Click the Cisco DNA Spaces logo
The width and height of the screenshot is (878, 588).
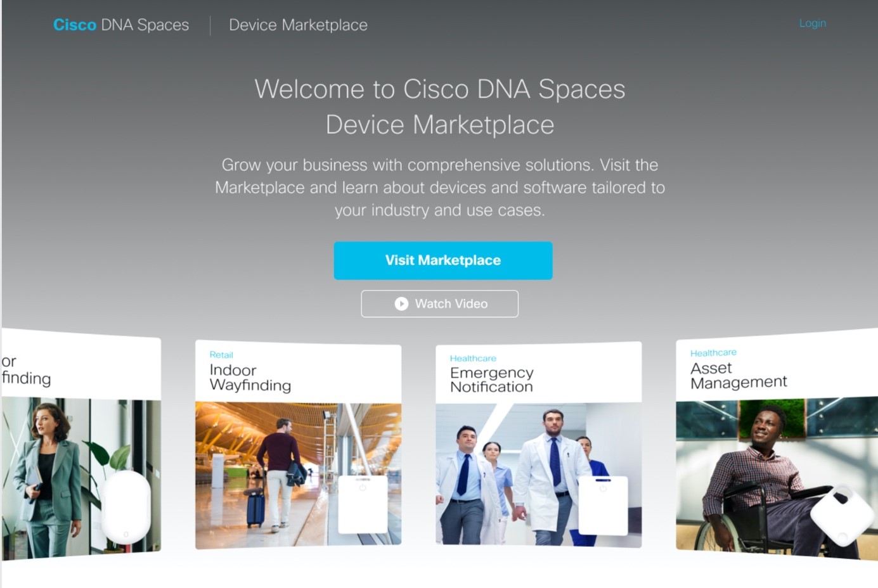click(x=121, y=25)
